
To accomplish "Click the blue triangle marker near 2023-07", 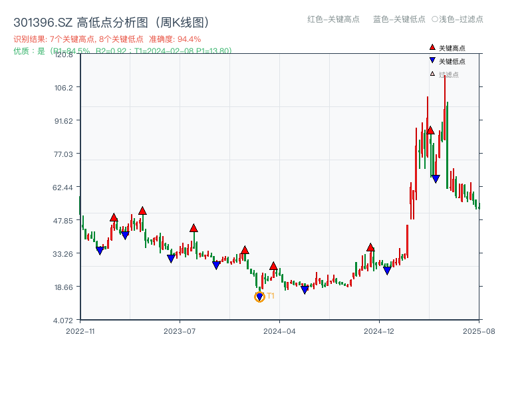I will pos(171,257).
